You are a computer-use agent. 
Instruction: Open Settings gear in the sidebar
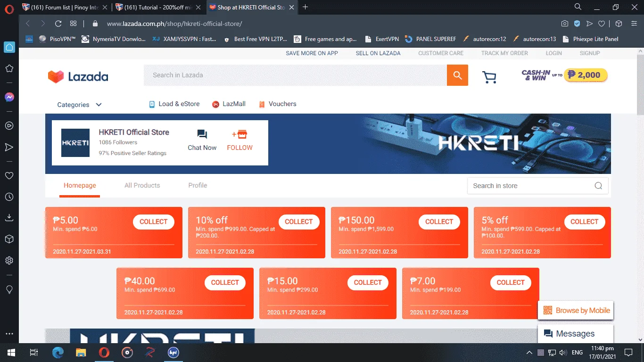pos(9,261)
